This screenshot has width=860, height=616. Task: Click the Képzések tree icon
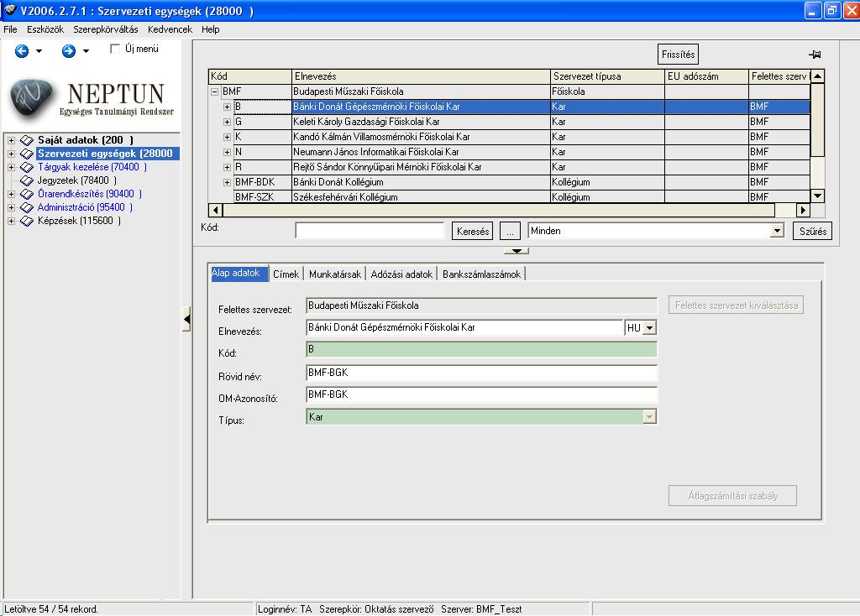tap(27, 221)
